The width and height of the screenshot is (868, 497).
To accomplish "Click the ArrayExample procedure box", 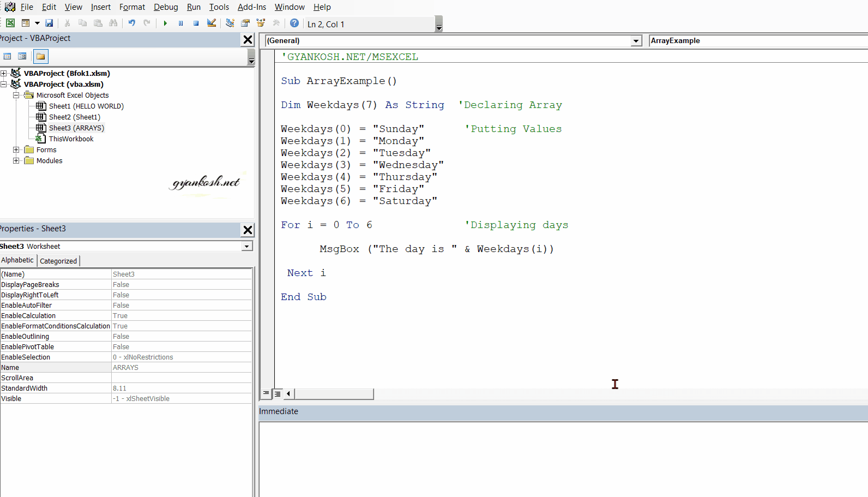I will click(x=758, y=41).
